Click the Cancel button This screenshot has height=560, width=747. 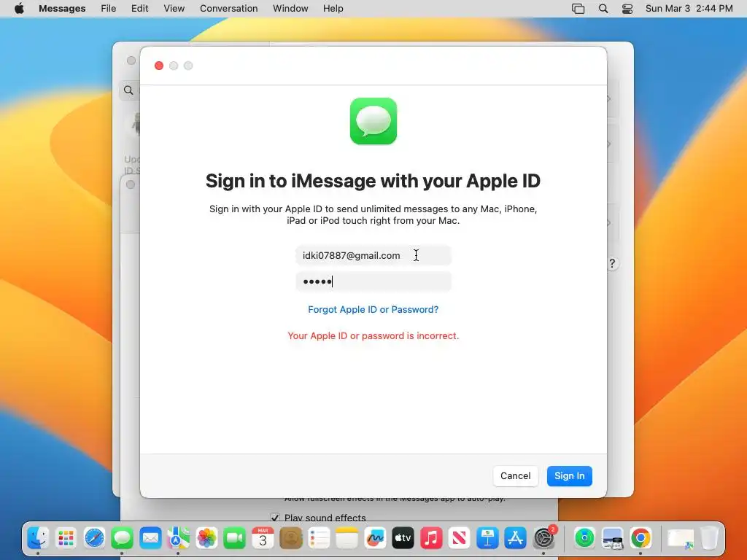click(516, 475)
